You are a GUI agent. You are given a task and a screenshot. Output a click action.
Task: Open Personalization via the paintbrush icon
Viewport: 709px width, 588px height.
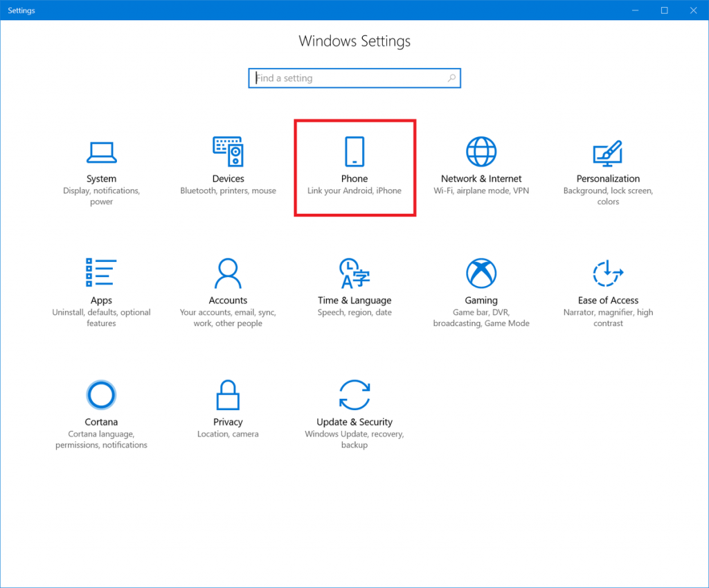tap(608, 151)
